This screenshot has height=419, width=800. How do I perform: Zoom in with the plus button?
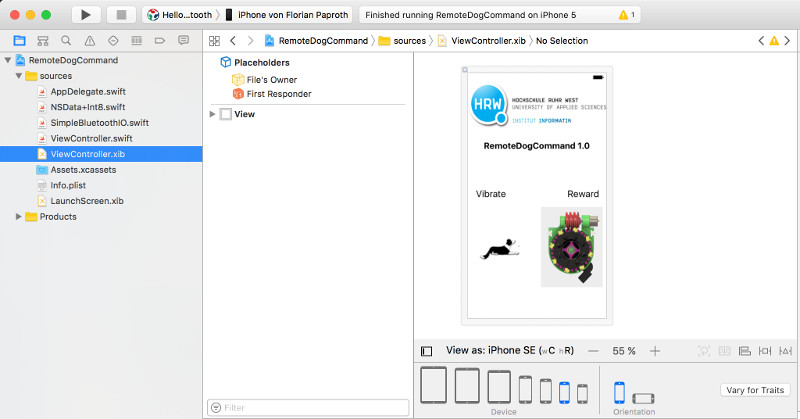click(655, 351)
